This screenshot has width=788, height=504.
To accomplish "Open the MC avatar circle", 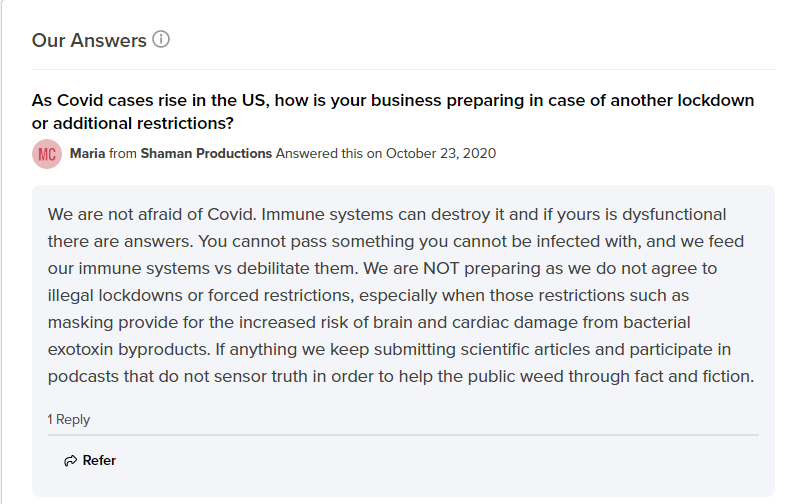I will coord(47,154).
